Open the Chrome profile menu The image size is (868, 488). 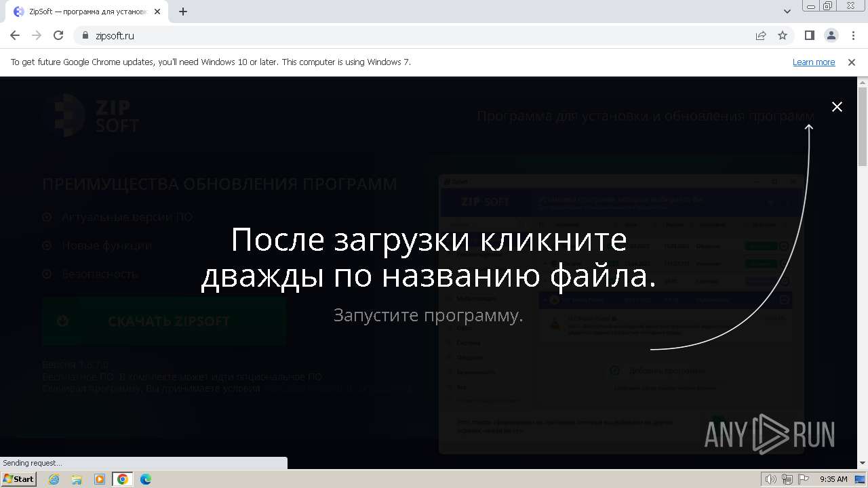tap(831, 35)
